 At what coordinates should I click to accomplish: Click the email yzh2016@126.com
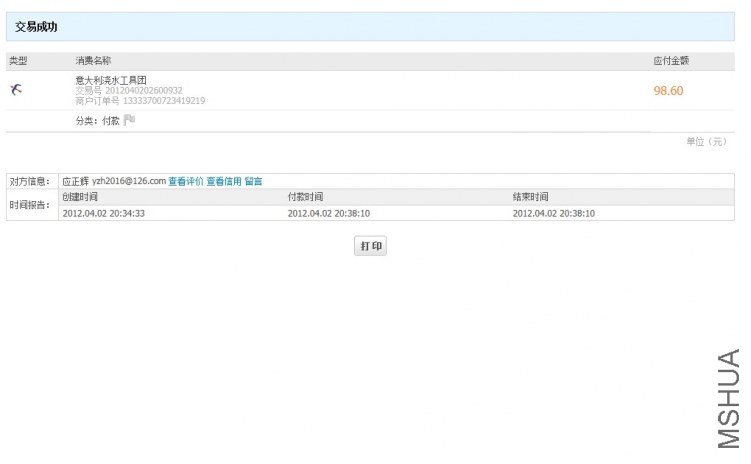129,181
